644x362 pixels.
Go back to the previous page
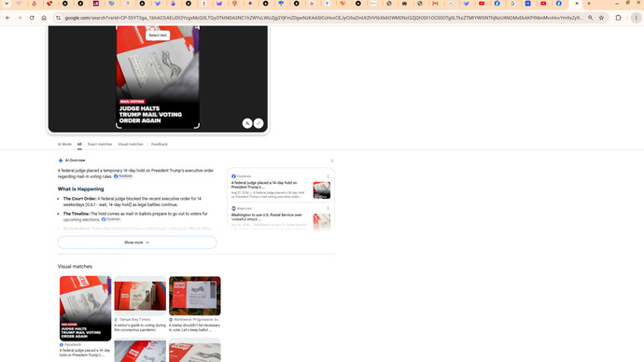[7, 18]
